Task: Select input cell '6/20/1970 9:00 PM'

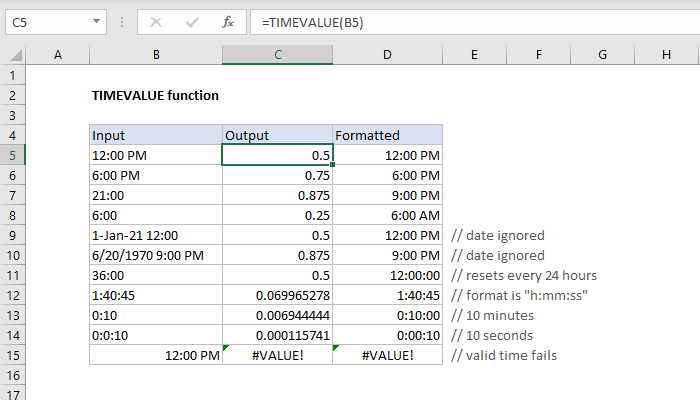Action: [156, 255]
